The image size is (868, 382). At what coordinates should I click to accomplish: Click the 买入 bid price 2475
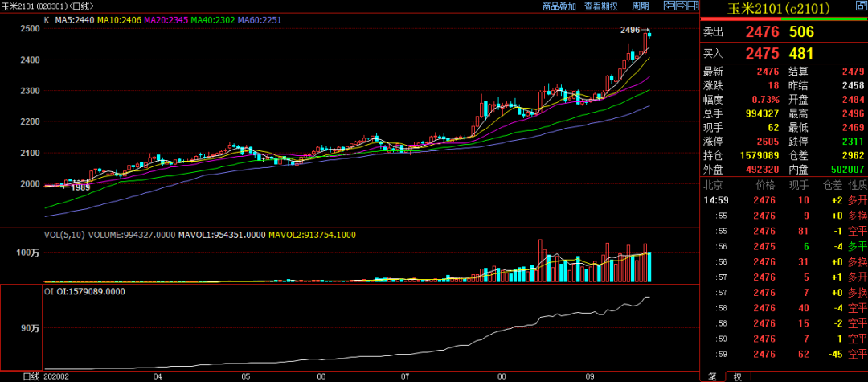(762, 53)
